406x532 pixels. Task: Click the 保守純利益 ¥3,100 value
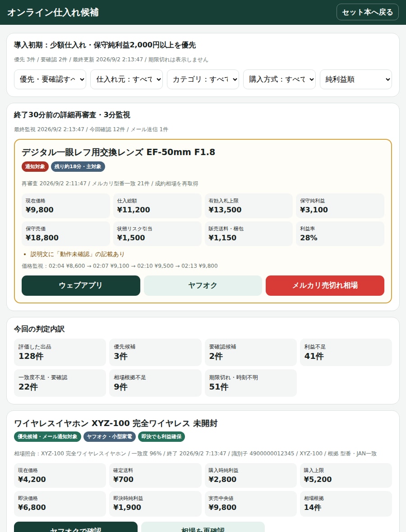pos(340,206)
